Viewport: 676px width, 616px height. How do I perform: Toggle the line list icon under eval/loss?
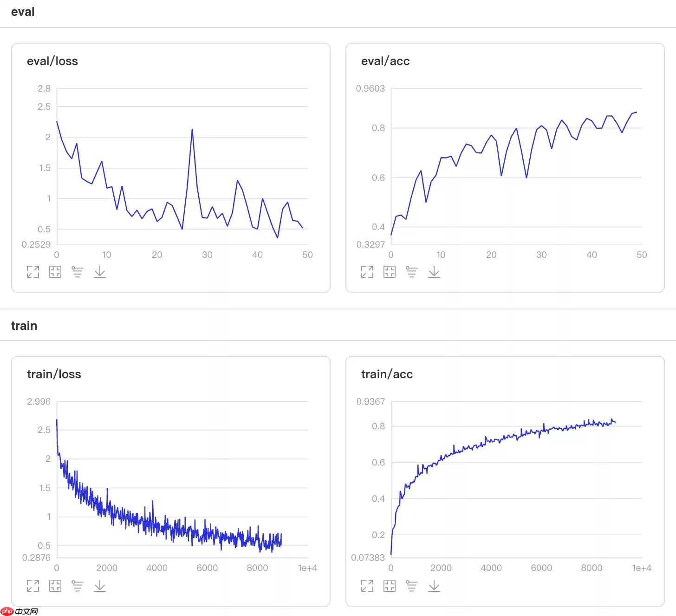(78, 272)
